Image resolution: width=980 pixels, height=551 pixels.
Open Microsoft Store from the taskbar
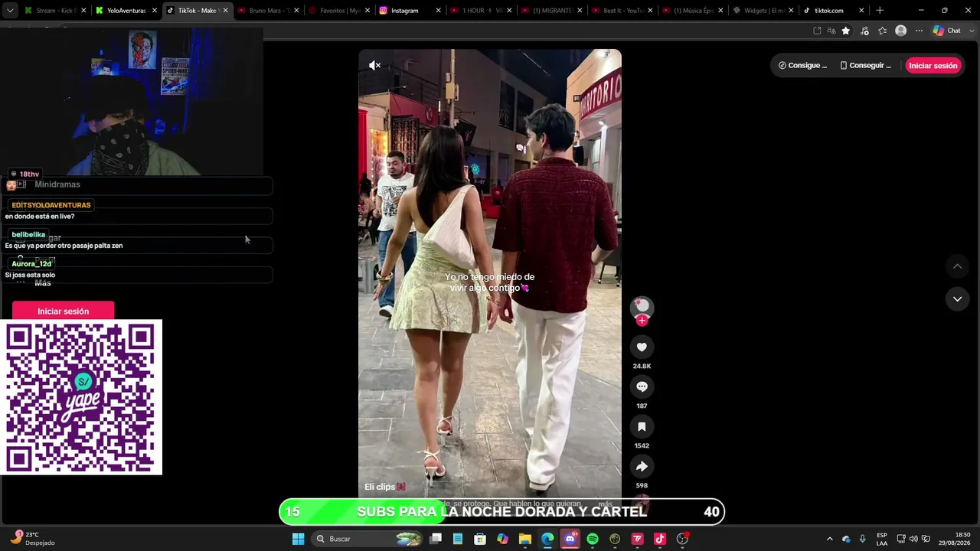click(480, 539)
